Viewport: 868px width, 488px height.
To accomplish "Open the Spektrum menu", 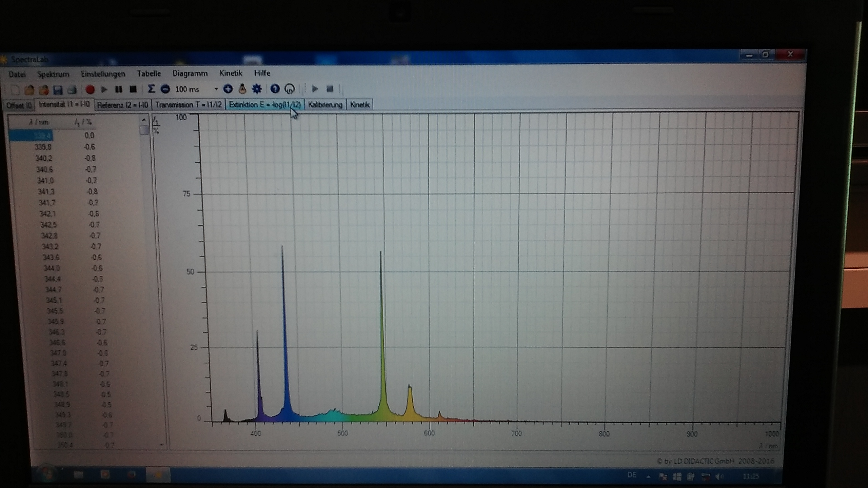I will [53, 74].
